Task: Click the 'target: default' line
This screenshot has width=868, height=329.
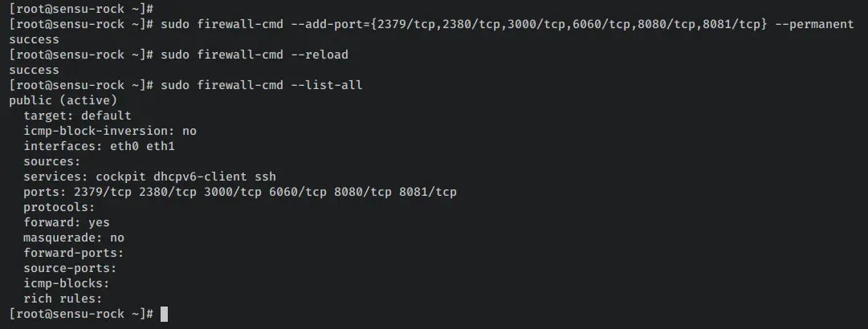Action: [x=78, y=116]
